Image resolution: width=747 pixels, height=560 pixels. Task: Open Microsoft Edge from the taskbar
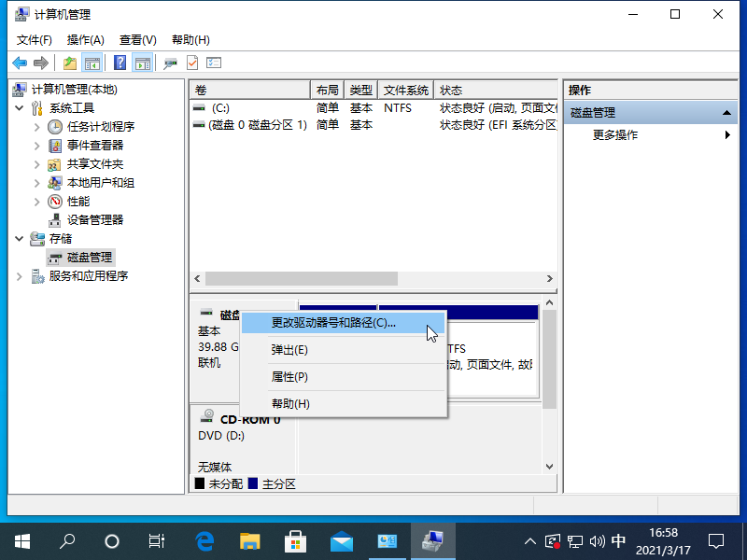[204, 540]
